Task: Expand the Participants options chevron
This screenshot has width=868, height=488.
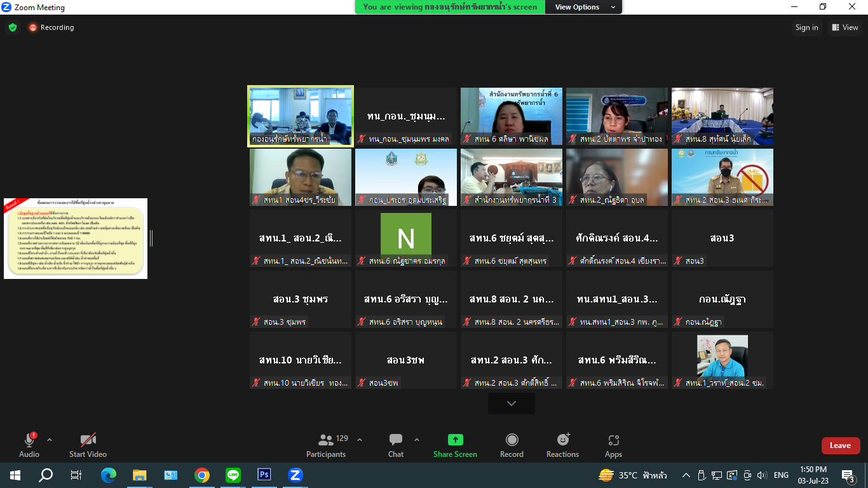Action: click(360, 440)
